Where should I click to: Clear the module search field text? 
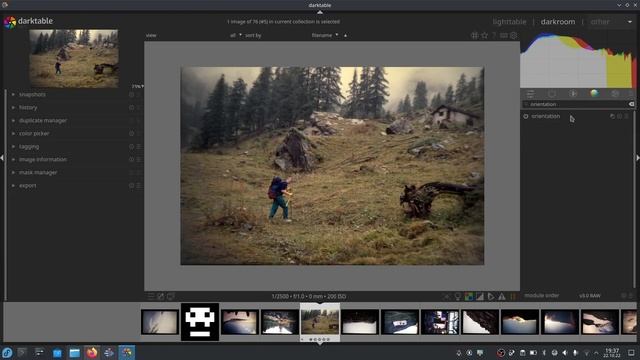tap(631, 104)
